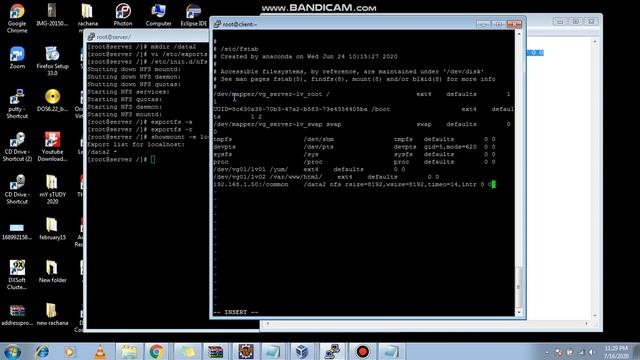Click the 'sysfs /sys' fstab row
Viewport: 640px width, 360px height.
[354, 155]
